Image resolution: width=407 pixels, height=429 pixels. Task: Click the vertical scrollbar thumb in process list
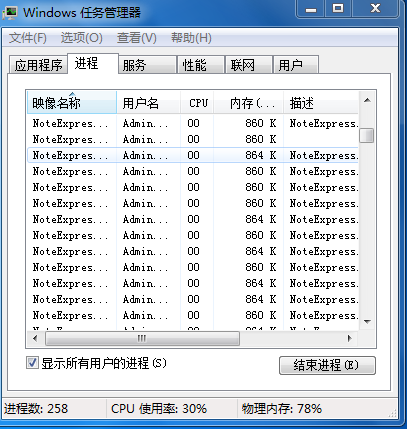pyautogui.click(x=367, y=135)
